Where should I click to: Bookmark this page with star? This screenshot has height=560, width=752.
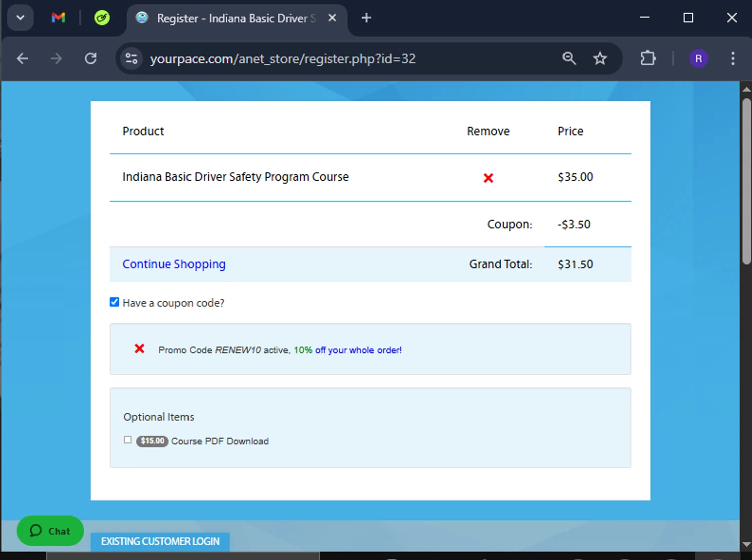pos(600,59)
